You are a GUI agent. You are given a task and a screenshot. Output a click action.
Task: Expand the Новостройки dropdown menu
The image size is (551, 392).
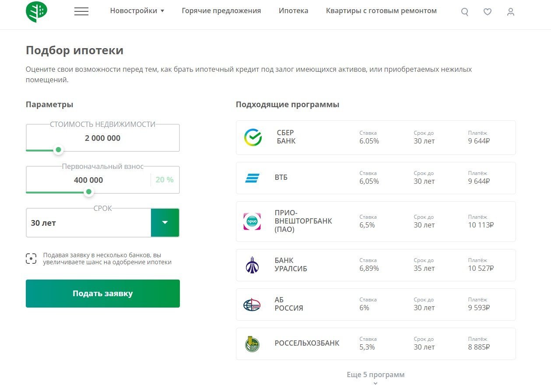[x=137, y=11]
